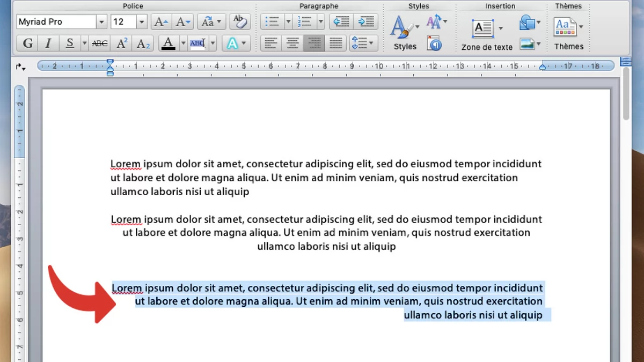Toggle bold formatting with the G button

pos(28,43)
